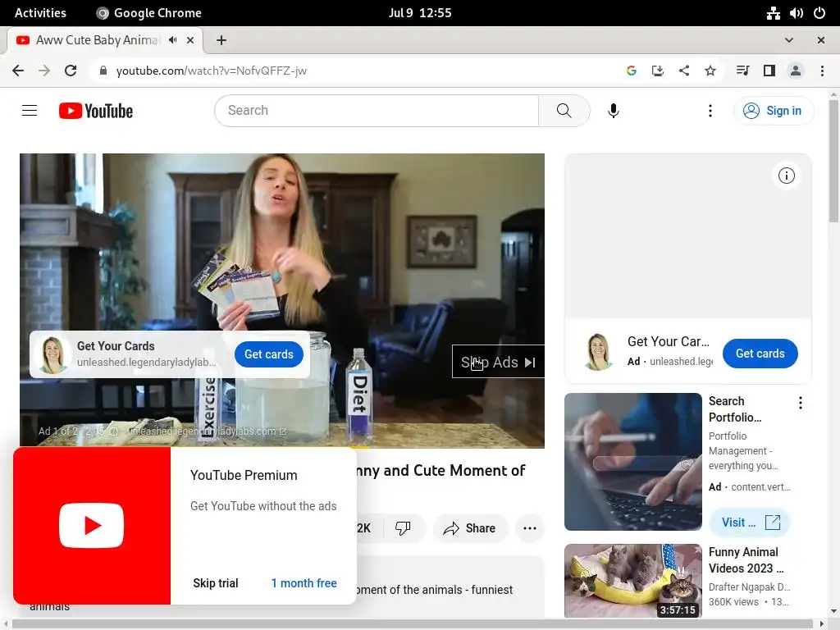The height and width of the screenshot is (630, 840).
Task: Click Get cards on the video overlay
Action: tap(269, 354)
